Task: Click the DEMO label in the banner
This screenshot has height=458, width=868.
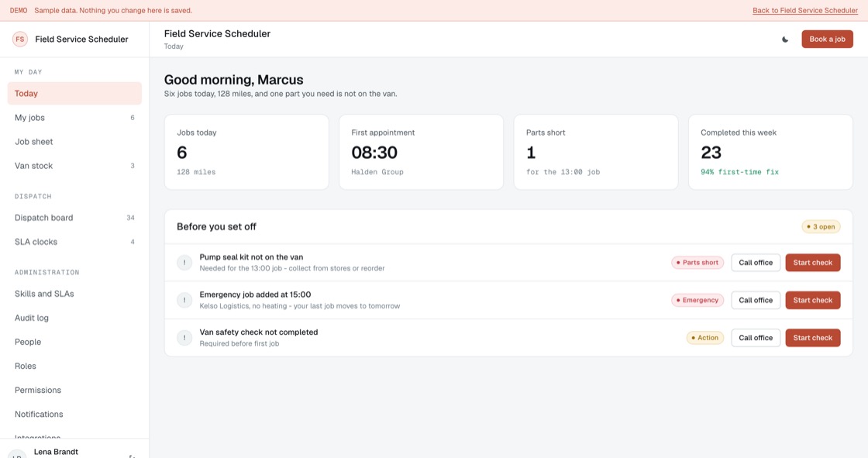Action: point(19,11)
